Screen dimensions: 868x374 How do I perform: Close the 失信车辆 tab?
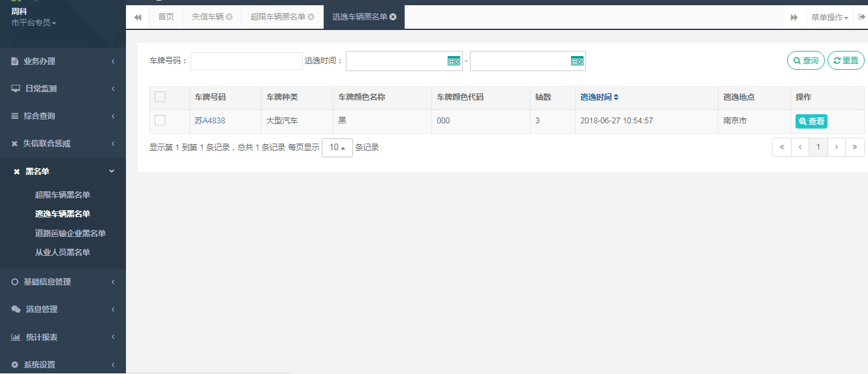(229, 17)
